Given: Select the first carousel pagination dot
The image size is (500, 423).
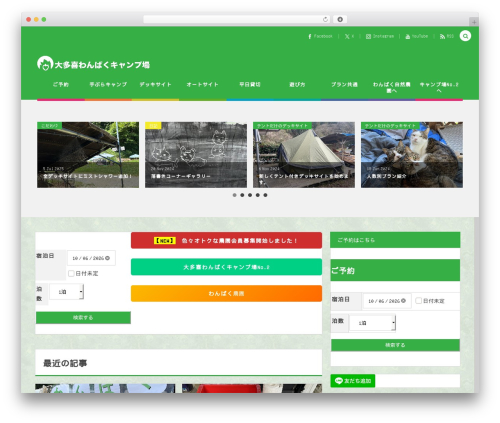Looking at the screenshot, I should 235,195.
